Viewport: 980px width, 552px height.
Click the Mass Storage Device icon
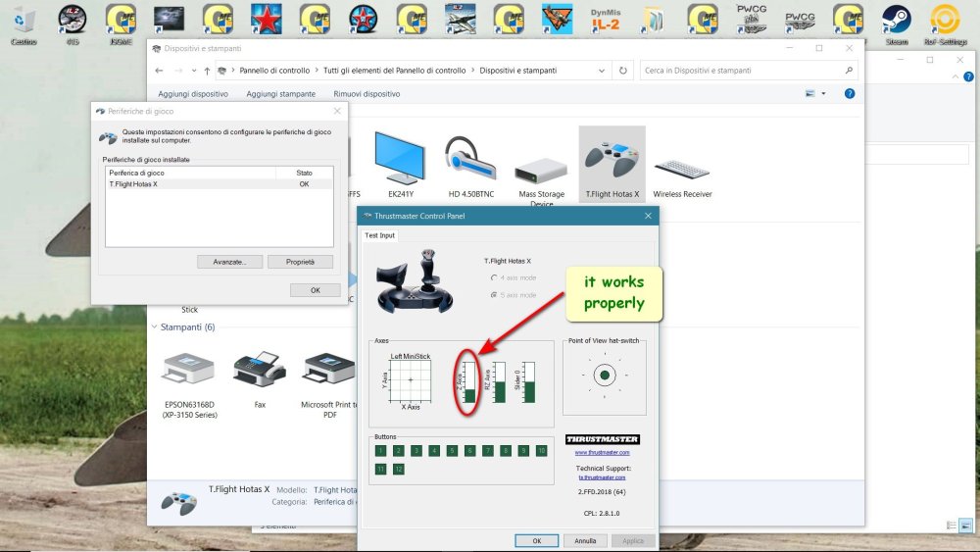click(541, 169)
